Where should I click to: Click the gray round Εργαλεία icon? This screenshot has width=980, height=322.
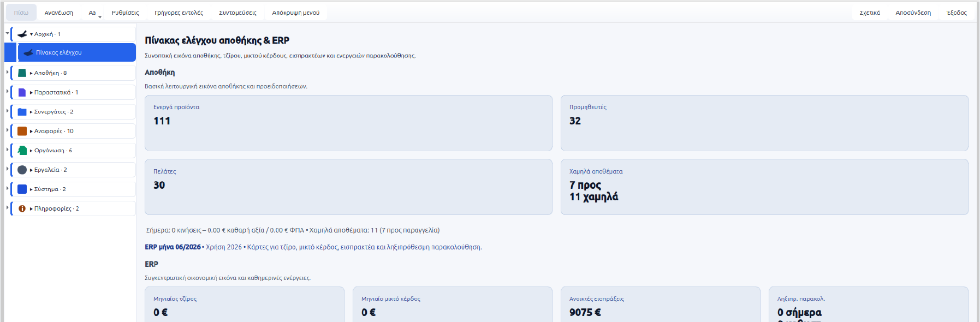pyautogui.click(x=22, y=170)
